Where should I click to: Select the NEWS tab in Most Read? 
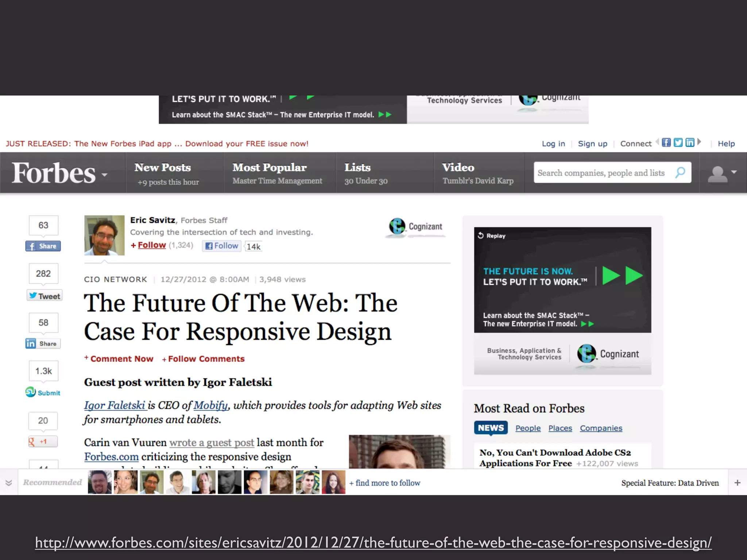pos(491,428)
